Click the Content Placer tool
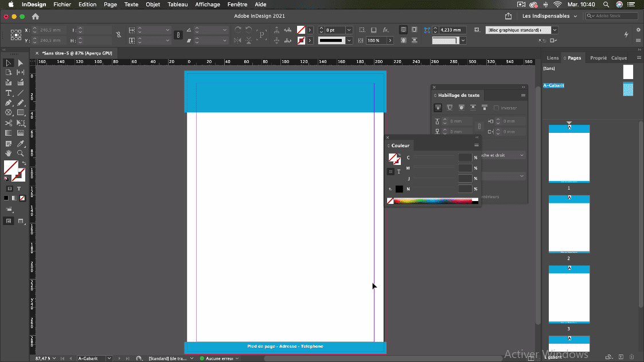 point(20,82)
